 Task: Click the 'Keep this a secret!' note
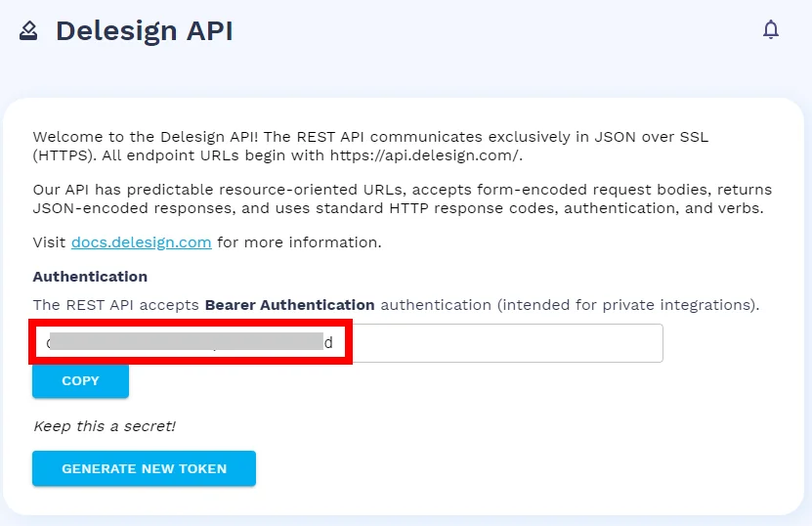pos(105,426)
